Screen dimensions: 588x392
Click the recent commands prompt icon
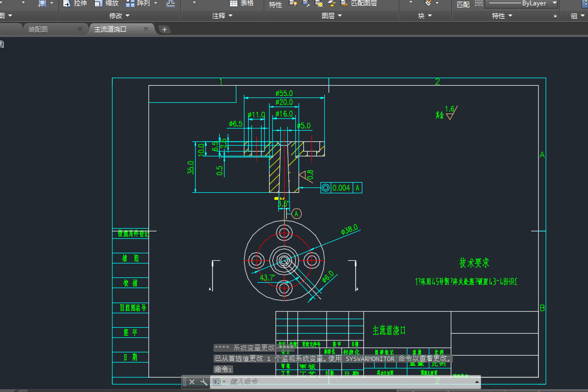218,381
